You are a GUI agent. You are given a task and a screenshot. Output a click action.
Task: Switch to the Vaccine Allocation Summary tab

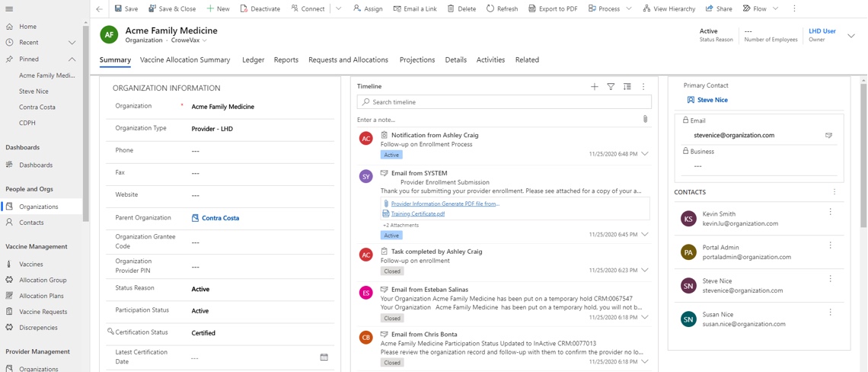point(185,59)
